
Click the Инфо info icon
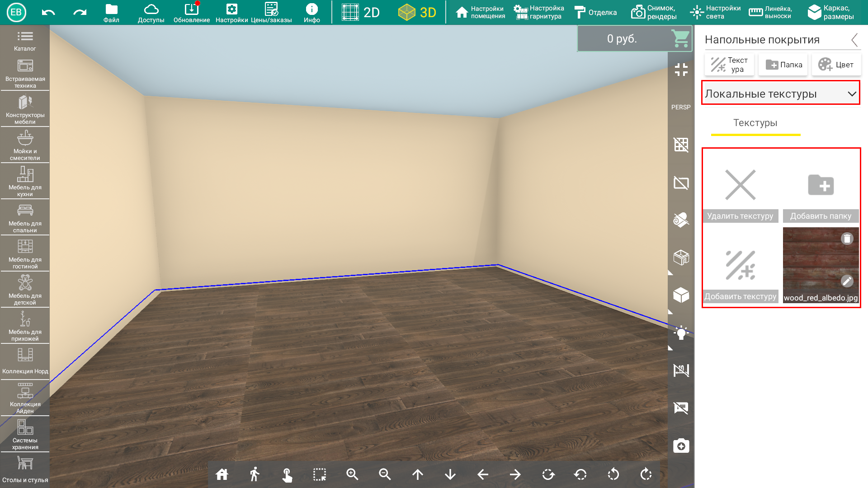click(x=312, y=13)
